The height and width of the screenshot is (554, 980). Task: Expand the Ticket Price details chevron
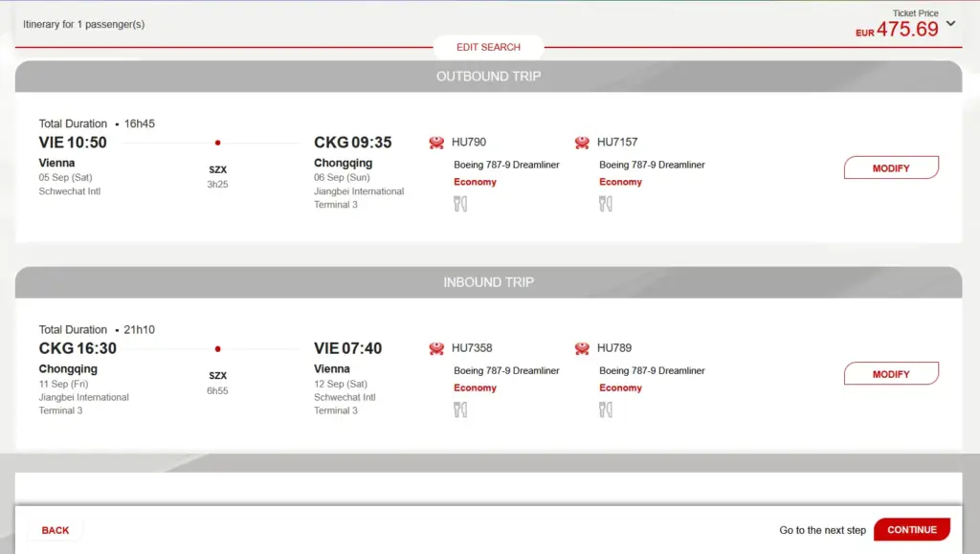click(950, 24)
